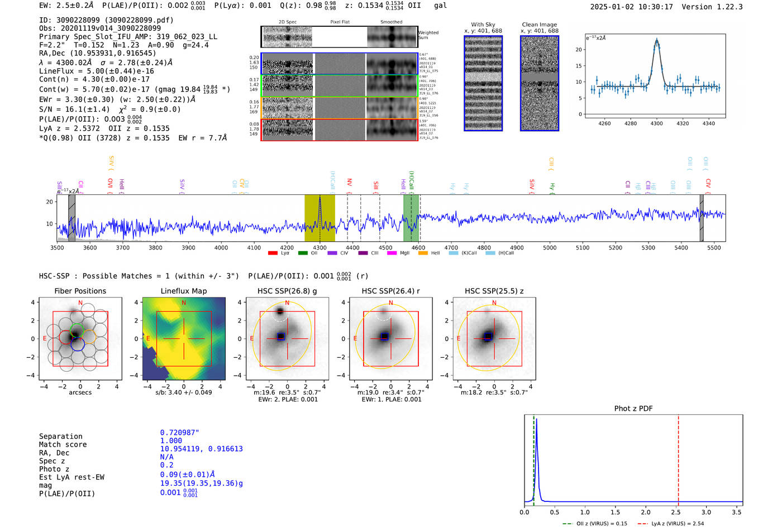Click the '*Q(0.98) OII (3728)' line
Image resolution: width=782 pixels, height=532 pixels.
pyautogui.click(x=133, y=138)
